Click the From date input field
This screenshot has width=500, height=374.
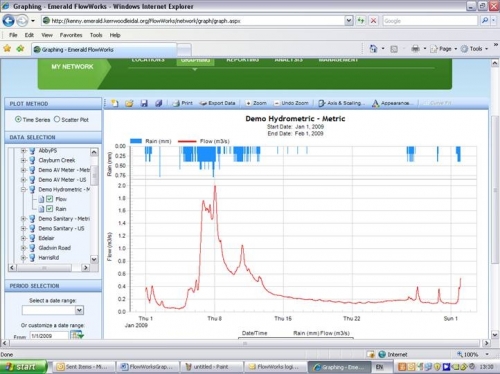coord(49,336)
